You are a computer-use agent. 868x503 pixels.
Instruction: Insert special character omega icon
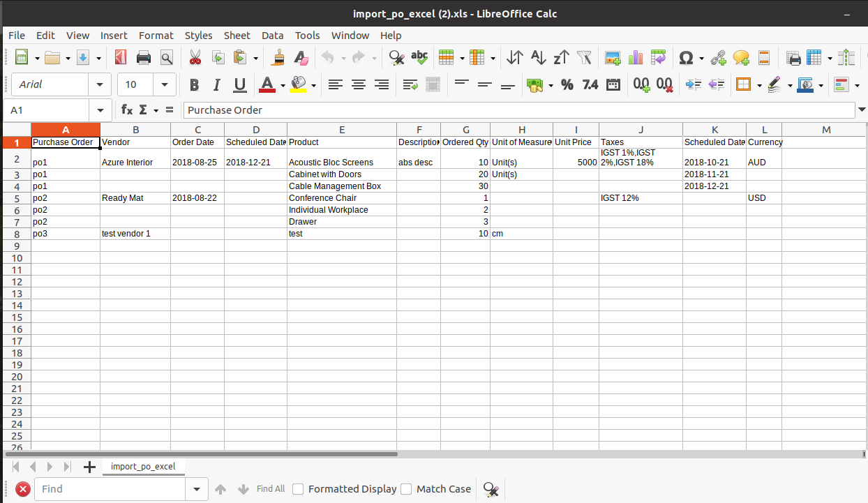tap(687, 57)
